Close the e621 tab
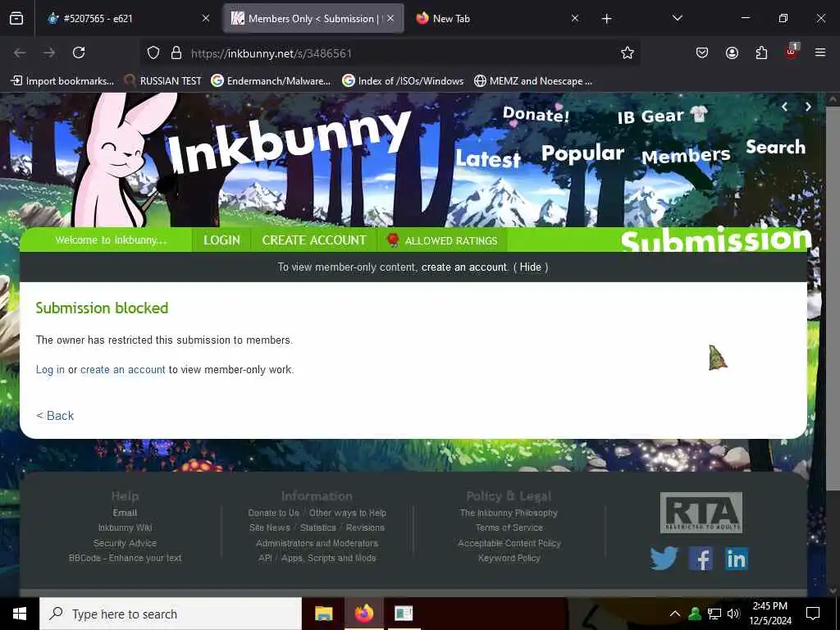Image resolution: width=840 pixels, height=630 pixels. [x=206, y=18]
